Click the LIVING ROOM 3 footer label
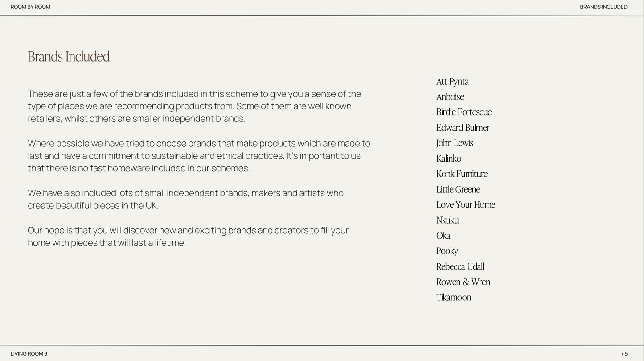The width and height of the screenshot is (644, 361). pyautogui.click(x=29, y=354)
